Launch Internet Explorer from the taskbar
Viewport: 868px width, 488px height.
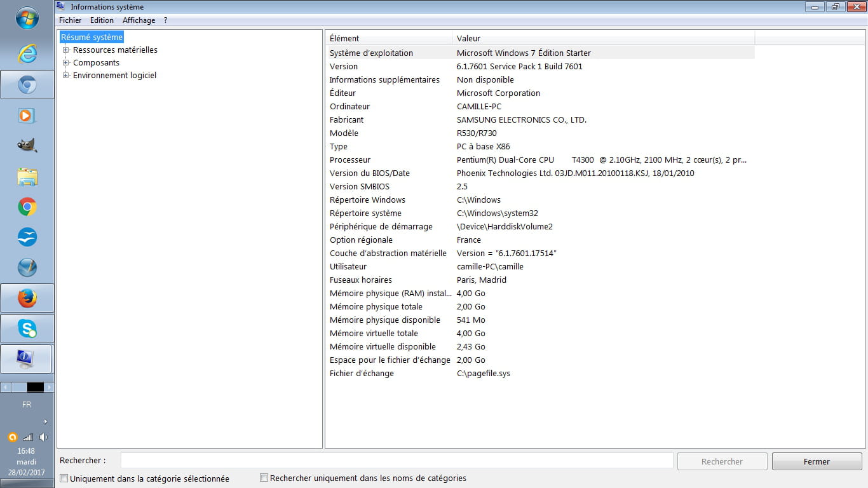click(27, 54)
